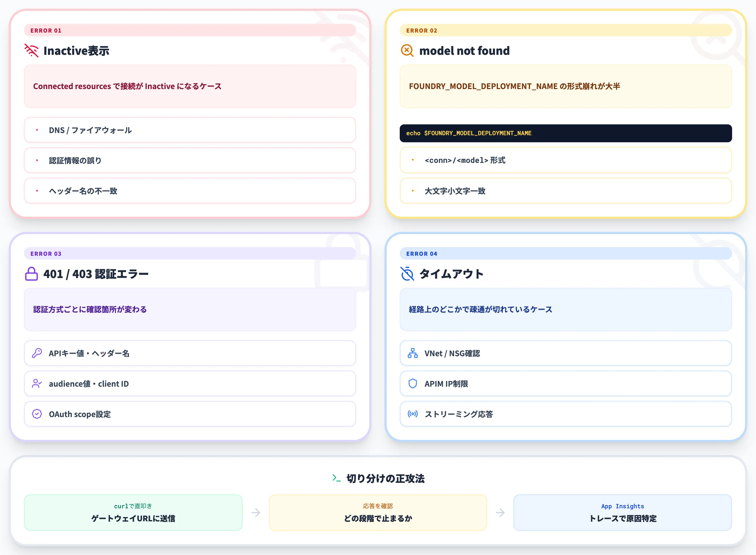Screen dimensions: 756x555
Task: Select the ERROR 01 label badge
Action: click(x=190, y=30)
